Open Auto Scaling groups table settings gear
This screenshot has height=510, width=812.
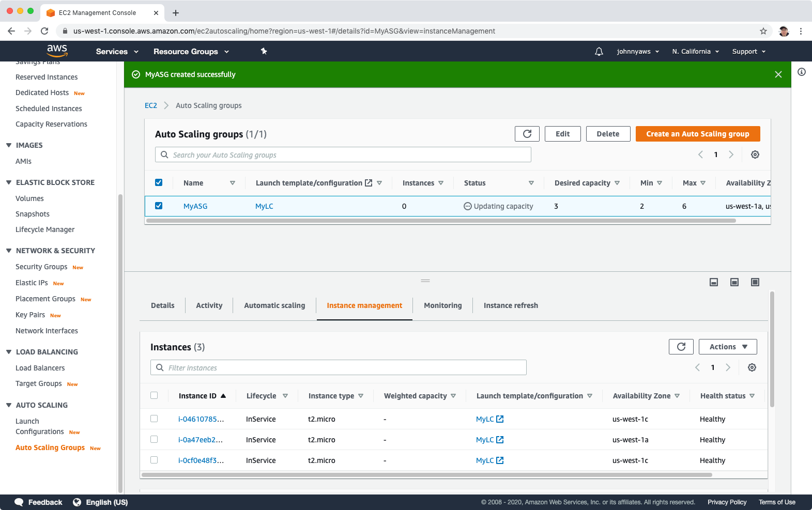coord(755,154)
